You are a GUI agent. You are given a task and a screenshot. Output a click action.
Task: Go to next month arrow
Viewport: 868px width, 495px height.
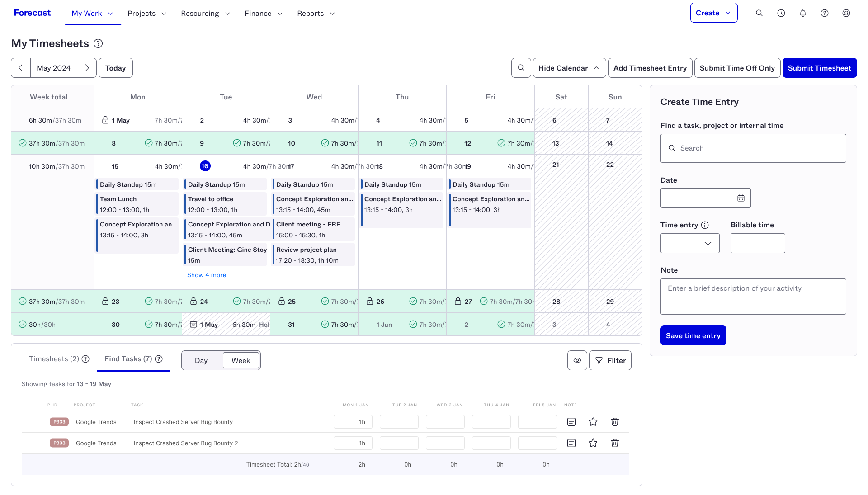point(87,68)
